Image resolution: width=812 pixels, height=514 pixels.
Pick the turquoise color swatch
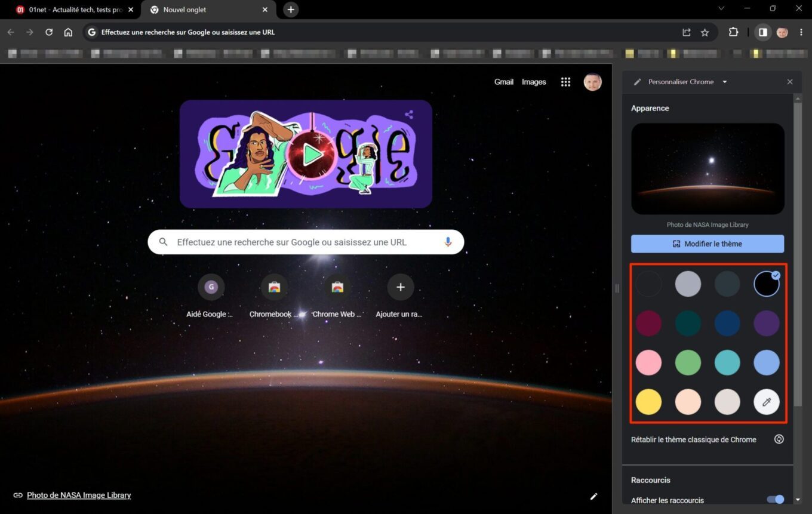pos(727,362)
